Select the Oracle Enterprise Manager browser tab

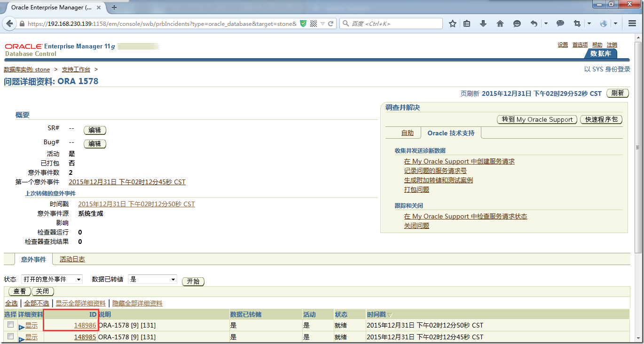54,8
